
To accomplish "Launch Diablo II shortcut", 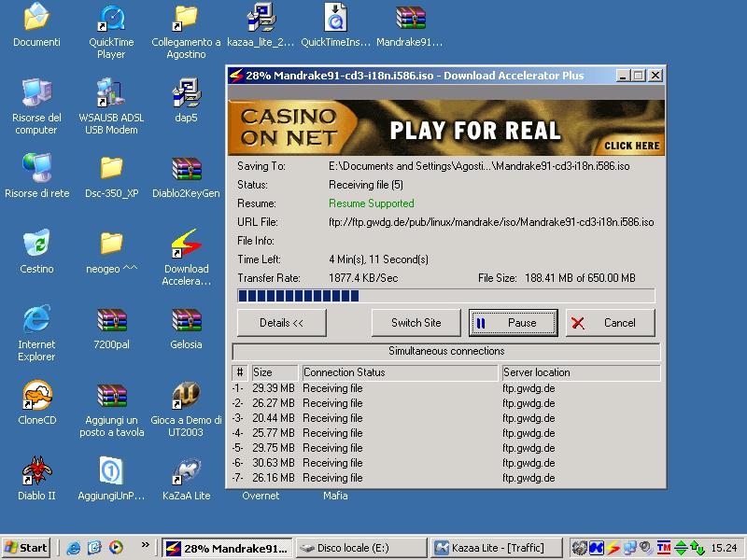I will (36, 470).
